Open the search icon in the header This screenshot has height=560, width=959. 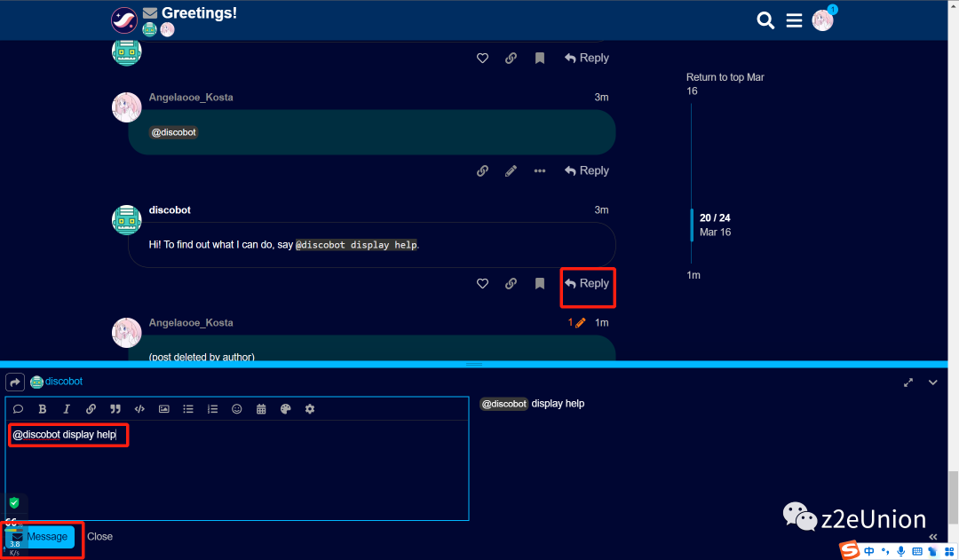pos(765,20)
